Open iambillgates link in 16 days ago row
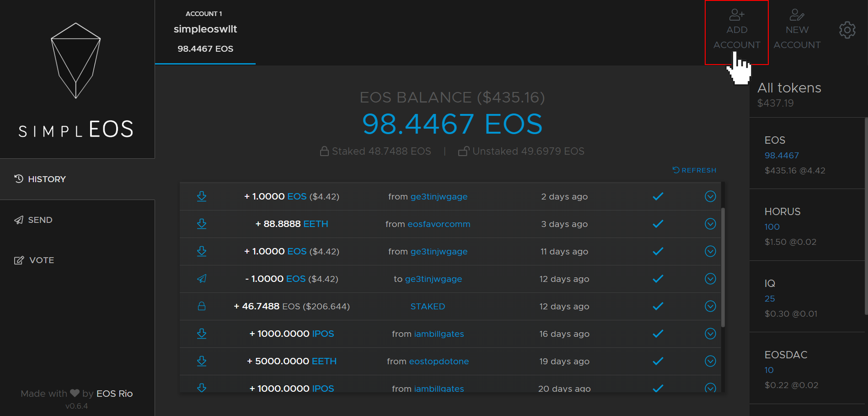The height and width of the screenshot is (416, 868). pos(439,334)
